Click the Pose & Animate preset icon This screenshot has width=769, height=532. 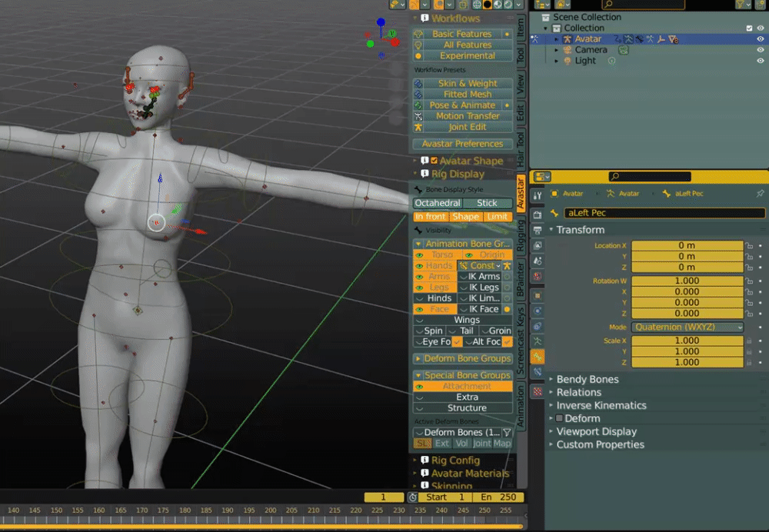418,105
